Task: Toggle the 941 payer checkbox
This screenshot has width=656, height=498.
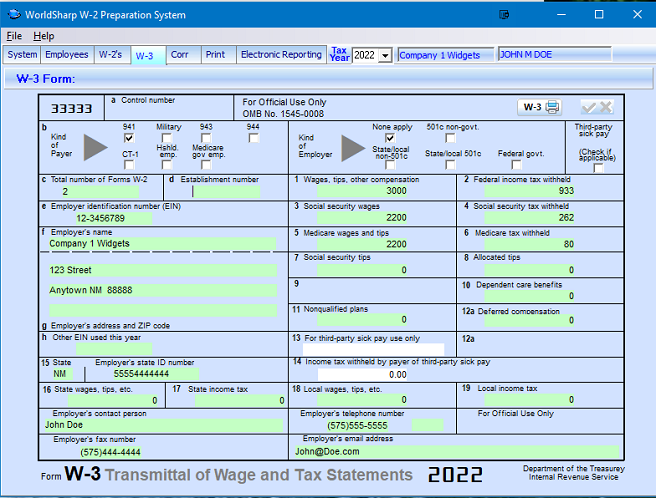Action: [129, 138]
